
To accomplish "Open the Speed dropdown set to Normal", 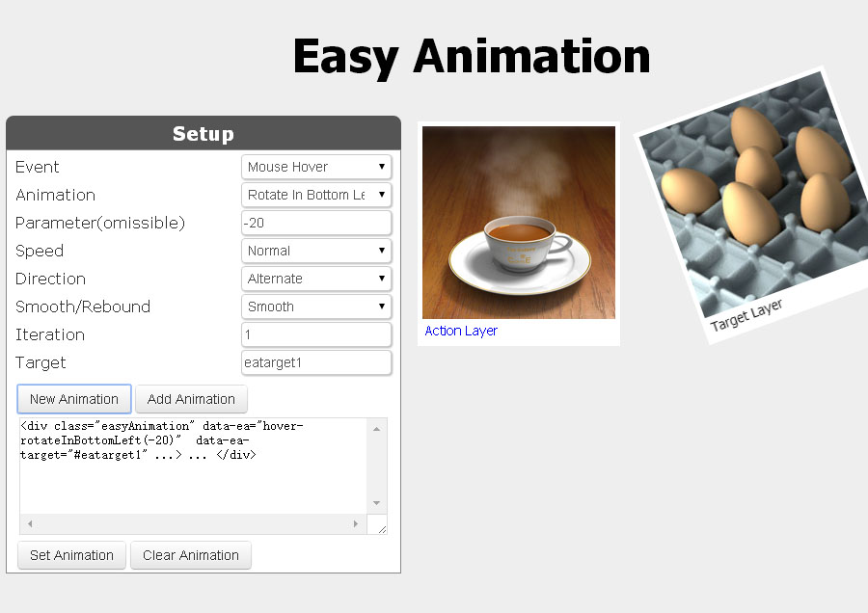I will tap(316, 251).
